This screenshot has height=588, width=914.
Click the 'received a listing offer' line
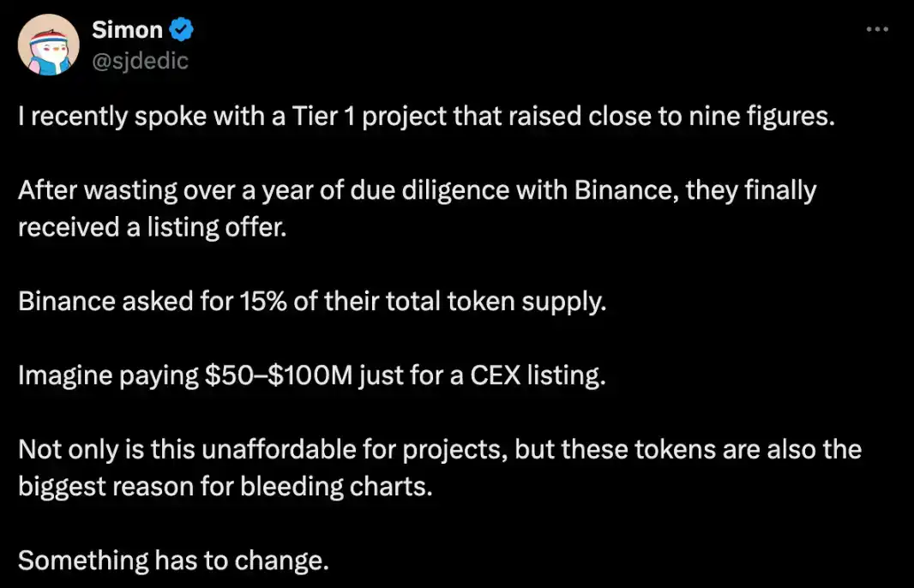(x=150, y=230)
